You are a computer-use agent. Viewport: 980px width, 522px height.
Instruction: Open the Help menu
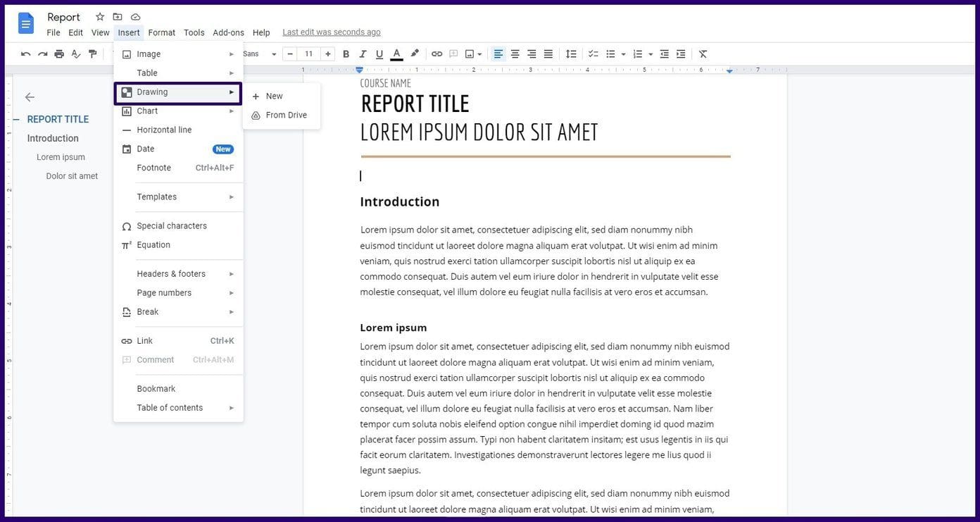coord(261,32)
